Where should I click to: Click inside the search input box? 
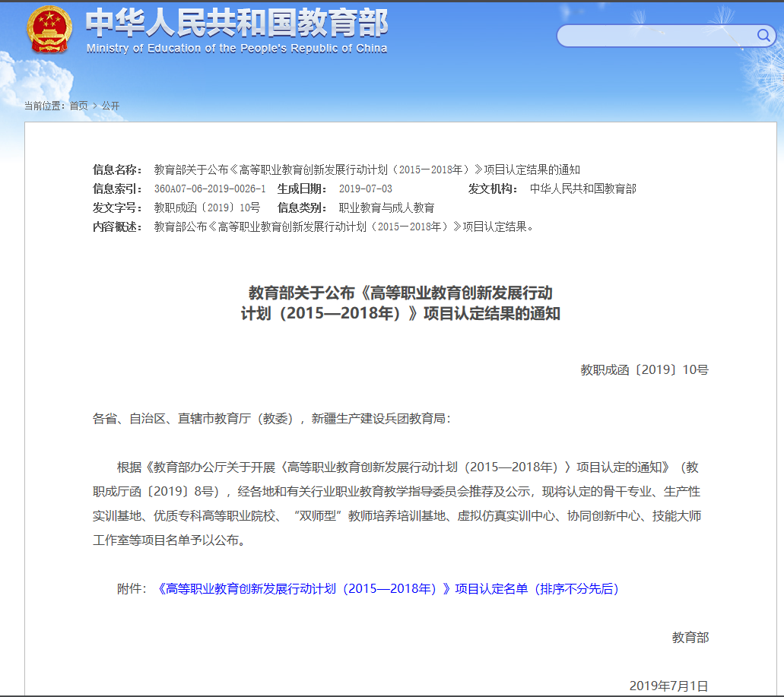[x=654, y=36]
